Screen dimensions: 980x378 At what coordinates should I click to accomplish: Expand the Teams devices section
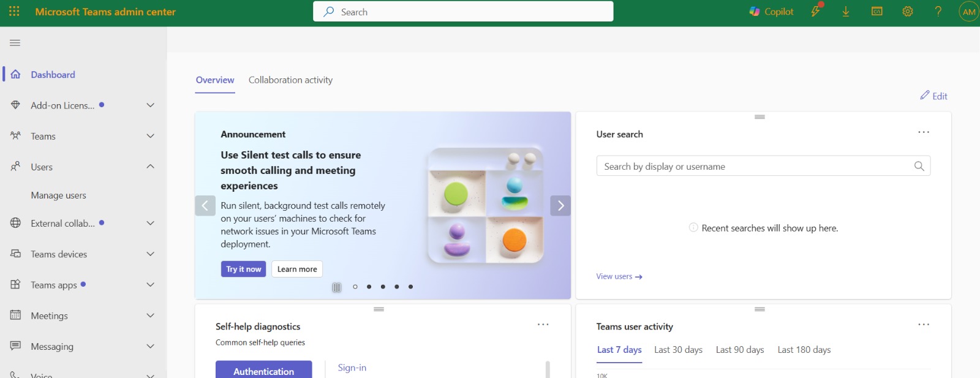point(150,254)
